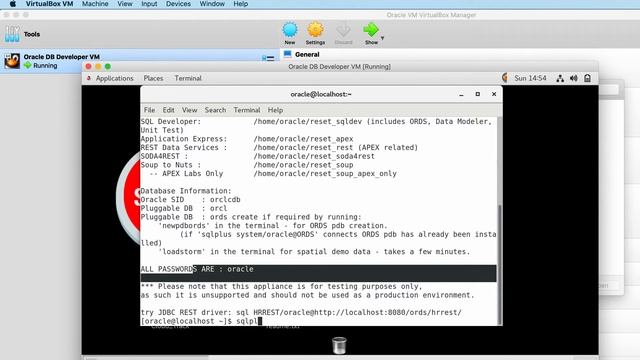Click the General section header

tap(307, 54)
